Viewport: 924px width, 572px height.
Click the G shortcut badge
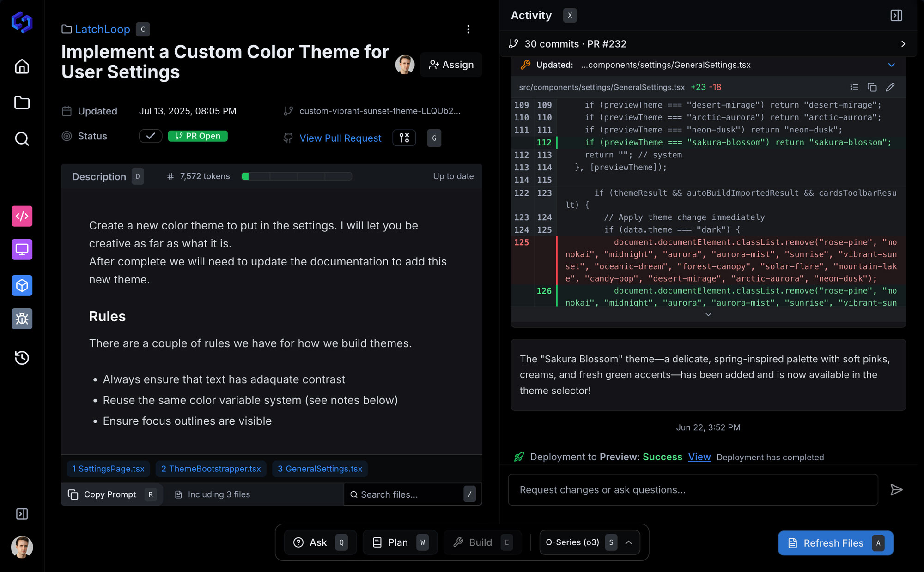point(434,138)
